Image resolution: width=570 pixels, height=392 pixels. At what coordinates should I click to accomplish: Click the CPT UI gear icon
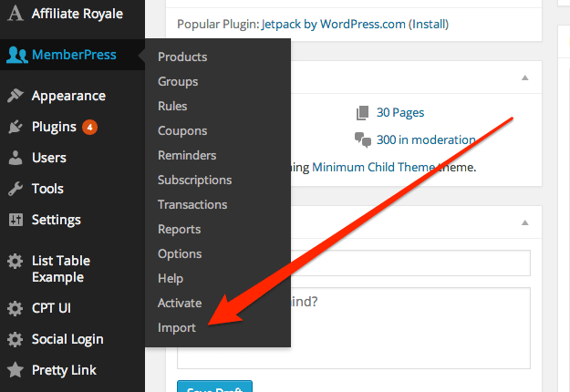[16, 308]
